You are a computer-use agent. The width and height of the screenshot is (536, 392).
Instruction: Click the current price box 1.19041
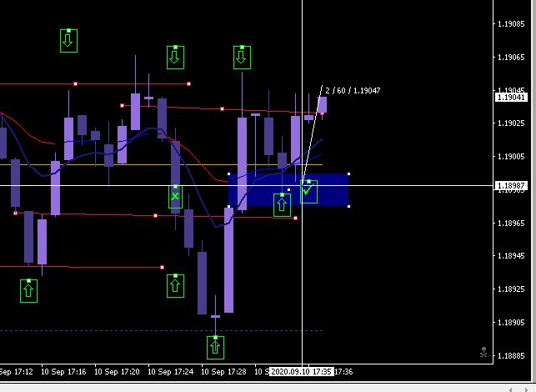tap(511, 97)
